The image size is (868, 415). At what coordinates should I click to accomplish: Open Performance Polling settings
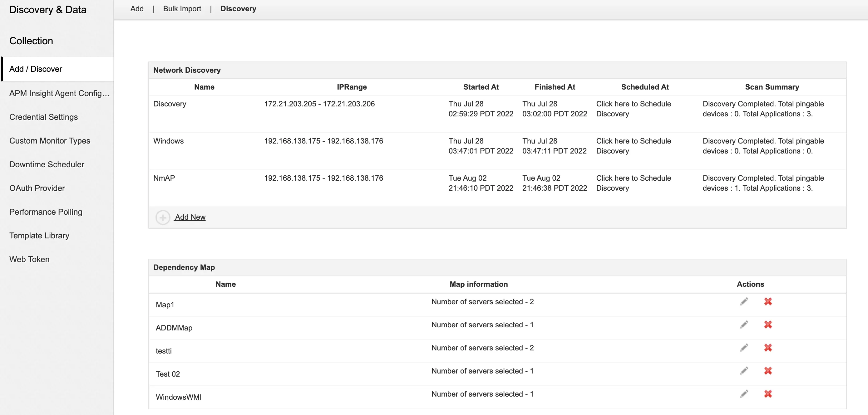tap(46, 212)
